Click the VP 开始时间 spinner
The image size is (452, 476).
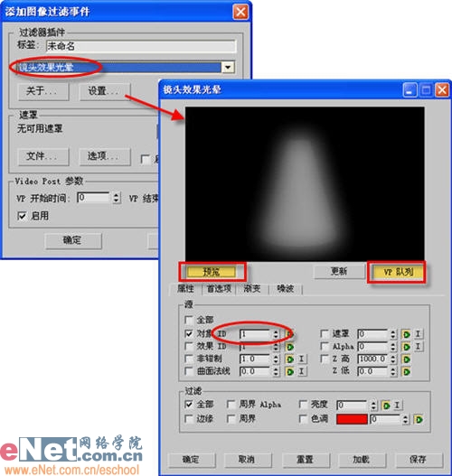[116, 198]
